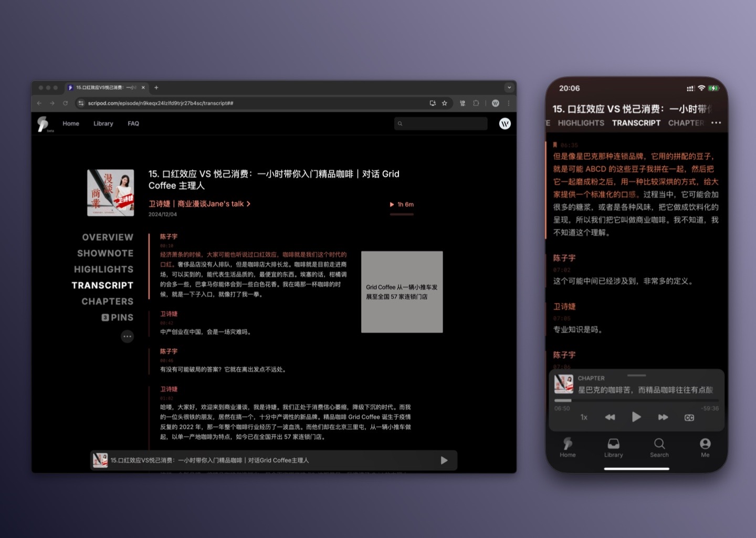
Task: Open Home in the web navigation bar
Action: pyautogui.click(x=71, y=123)
